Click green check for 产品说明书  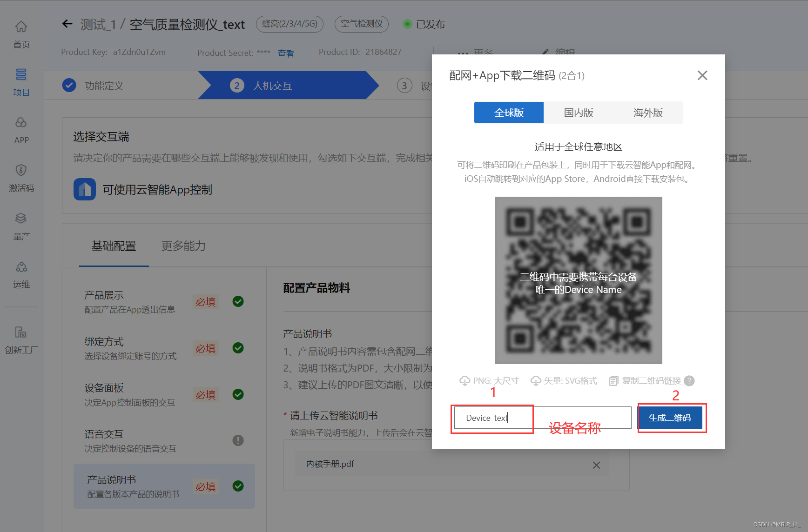point(238,486)
